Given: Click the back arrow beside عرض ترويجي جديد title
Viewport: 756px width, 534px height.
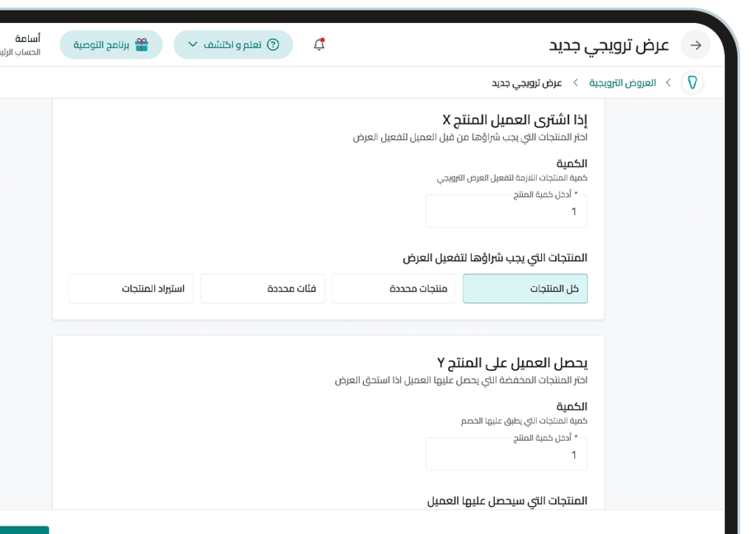Looking at the screenshot, I should [695, 45].
